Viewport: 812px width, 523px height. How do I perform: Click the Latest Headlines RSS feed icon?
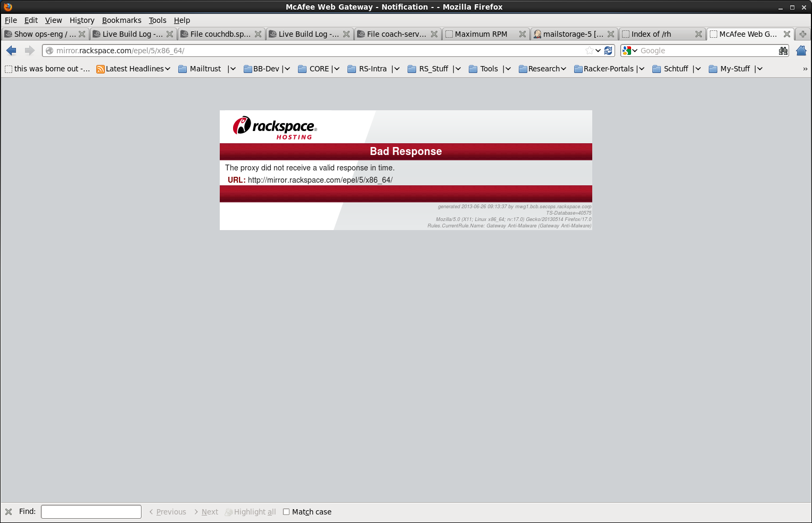[101, 69]
